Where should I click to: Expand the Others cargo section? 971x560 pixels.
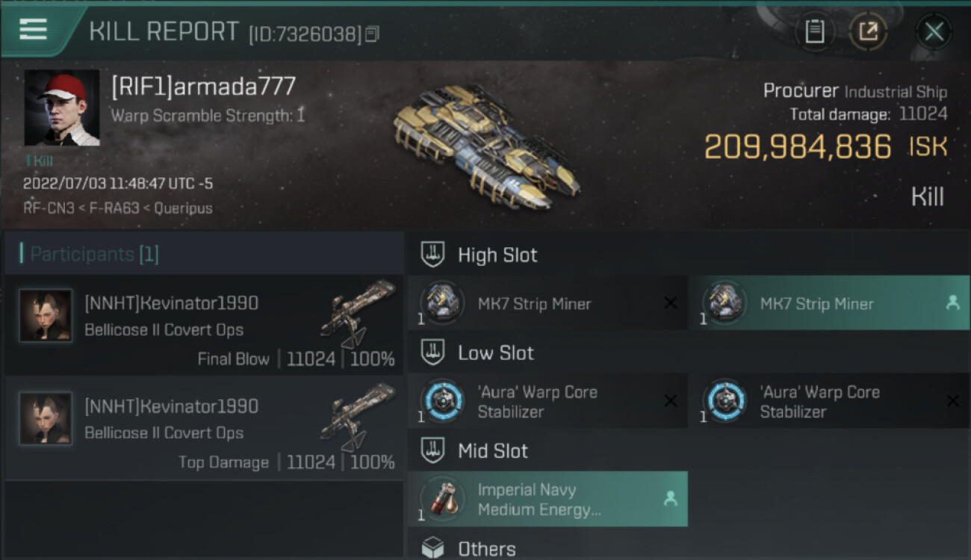pyautogui.click(x=469, y=549)
